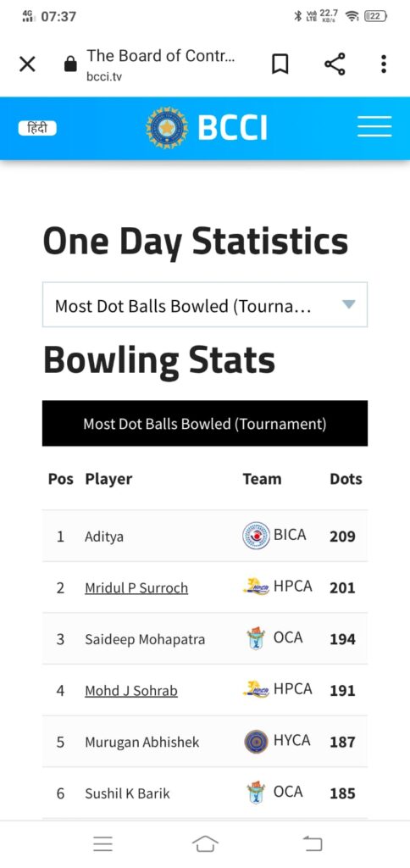Close the browser tab with X icon
Image resolution: width=410 pixels, height=868 pixels.
[27, 64]
